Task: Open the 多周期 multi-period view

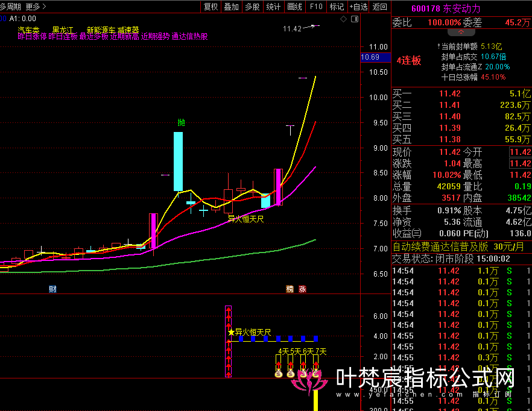Action: pyautogui.click(x=10, y=7)
